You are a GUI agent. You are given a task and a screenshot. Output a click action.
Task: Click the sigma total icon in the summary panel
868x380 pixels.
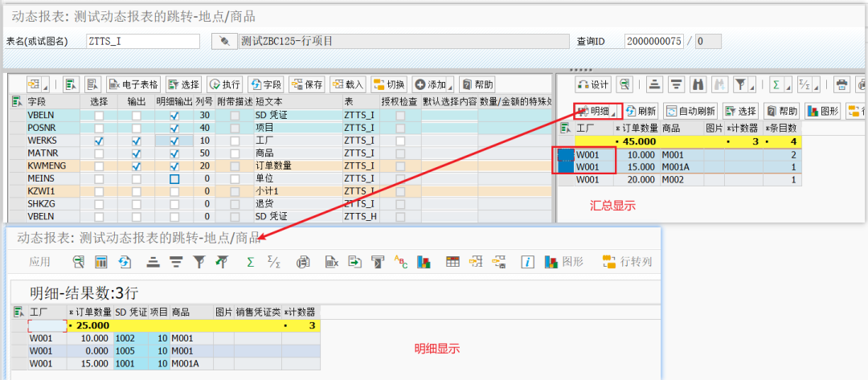point(776,84)
